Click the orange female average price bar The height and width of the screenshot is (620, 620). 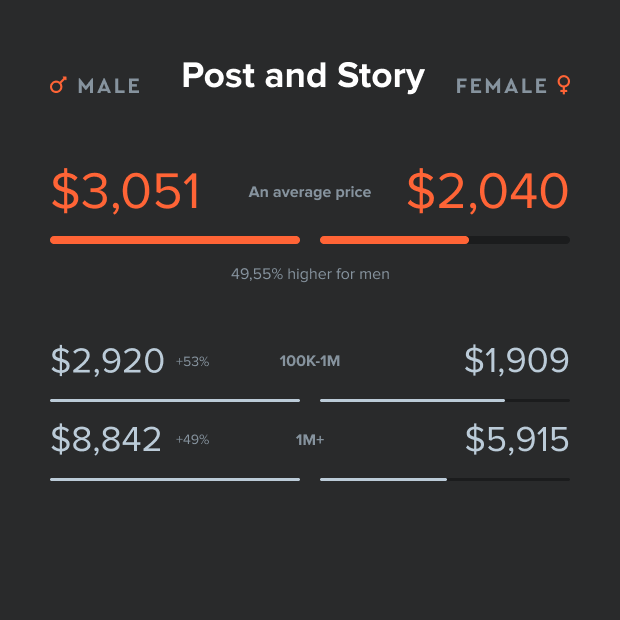(394, 240)
